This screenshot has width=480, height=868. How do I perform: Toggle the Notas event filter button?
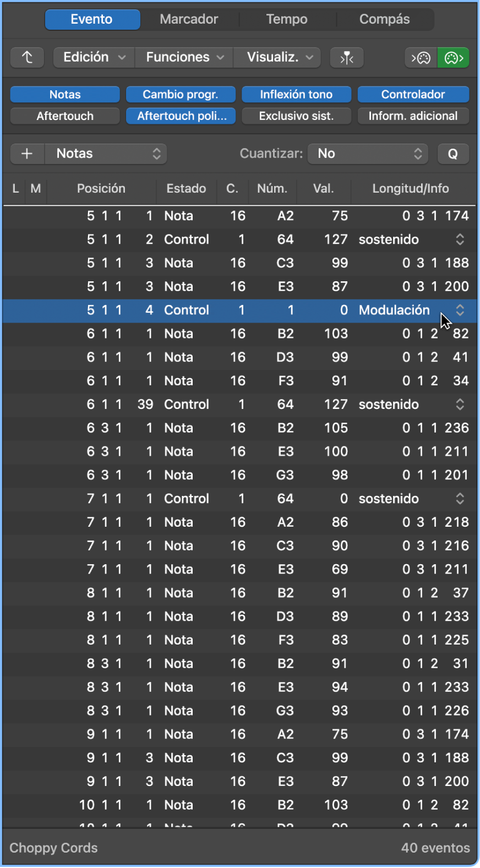pos(65,95)
